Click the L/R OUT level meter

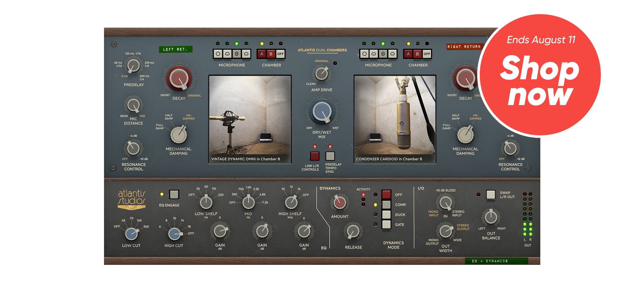527,214
